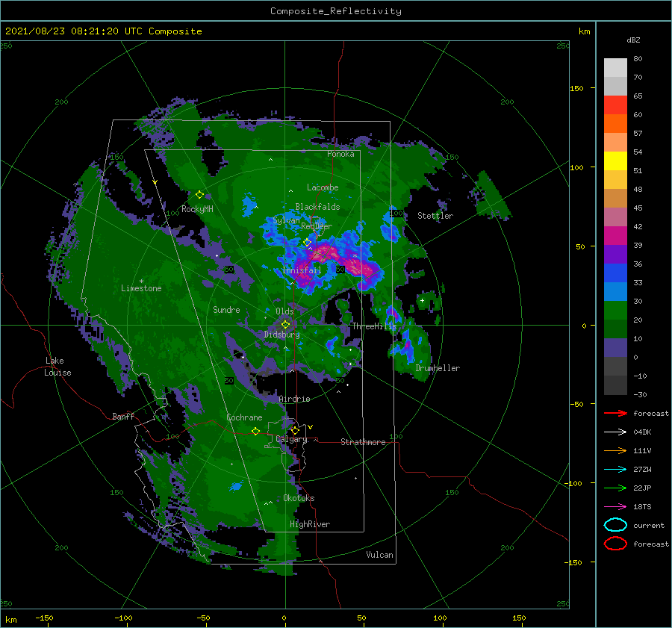Click the cyan 27ZW arrow in legend
The height and width of the screenshot is (628, 672).
point(615,470)
